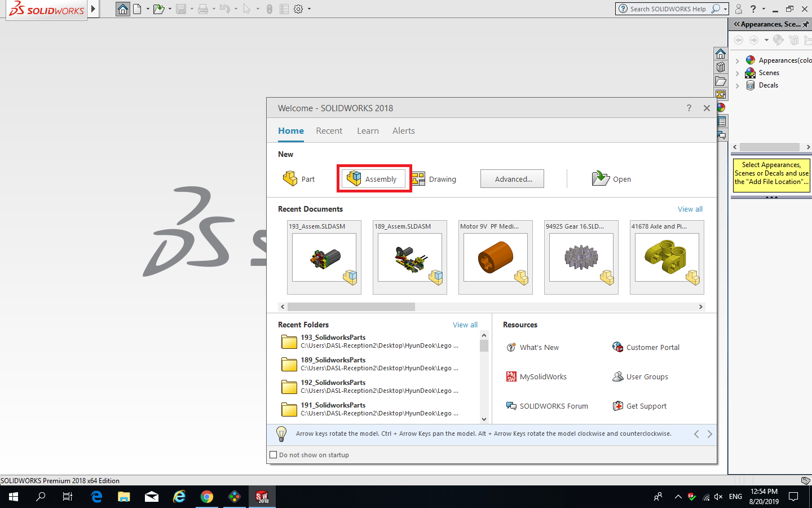812x508 pixels.
Task: Open Windows Start menu
Action: [x=14, y=497]
